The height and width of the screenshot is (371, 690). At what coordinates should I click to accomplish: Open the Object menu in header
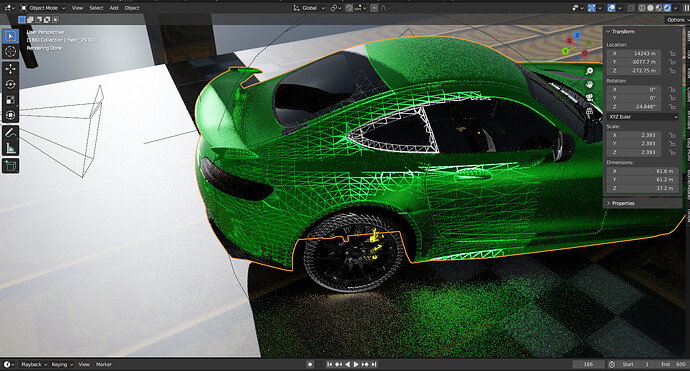click(132, 8)
